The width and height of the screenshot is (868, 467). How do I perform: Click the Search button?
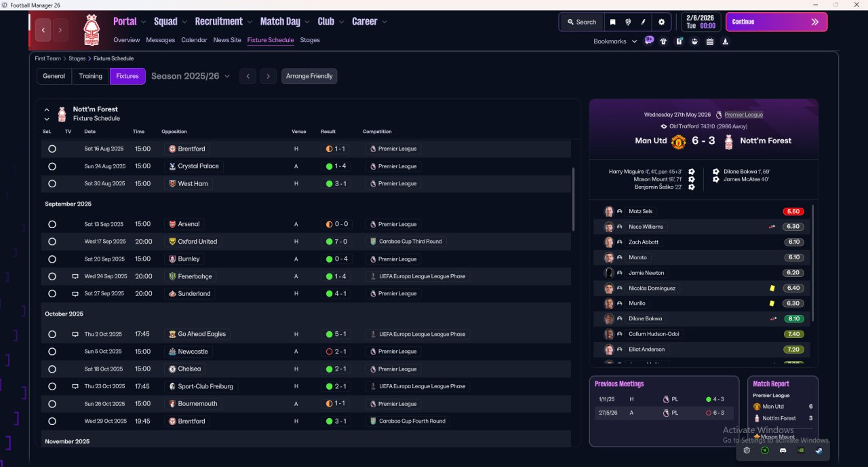tap(582, 22)
